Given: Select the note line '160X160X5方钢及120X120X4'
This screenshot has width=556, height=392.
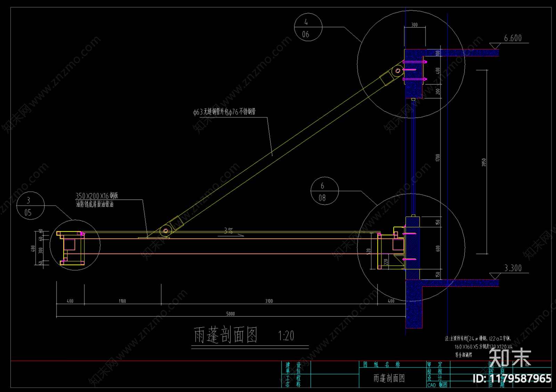Looking at the screenshot, I should (483, 347).
